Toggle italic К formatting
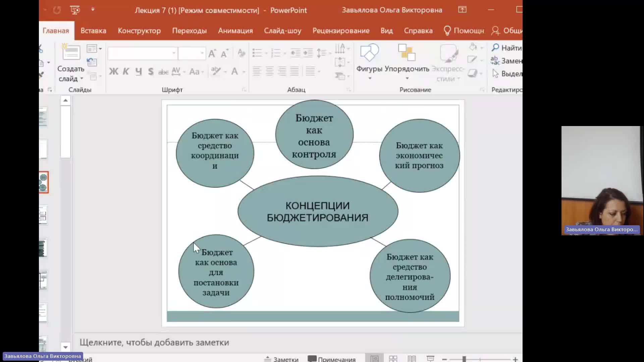This screenshot has height=362, width=644. click(x=126, y=71)
